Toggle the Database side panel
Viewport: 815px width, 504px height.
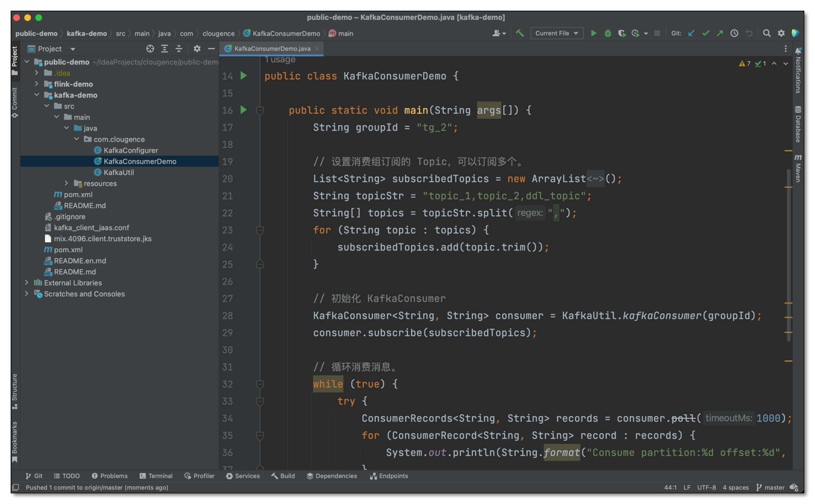tap(798, 124)
